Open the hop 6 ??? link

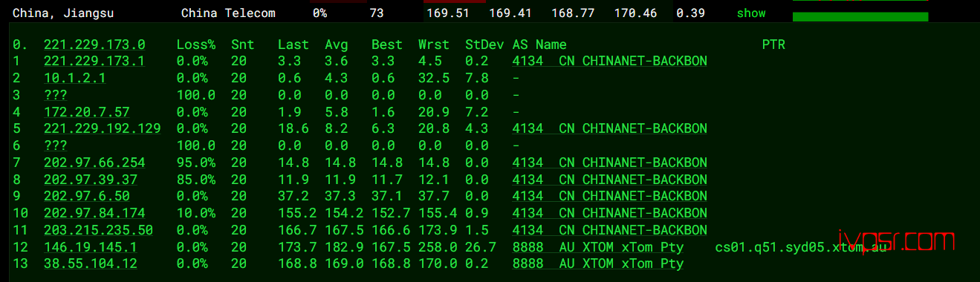point(56,145)
